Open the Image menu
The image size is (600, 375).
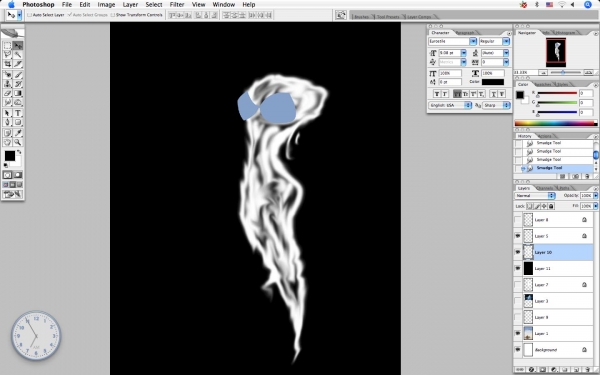point(106,5)
